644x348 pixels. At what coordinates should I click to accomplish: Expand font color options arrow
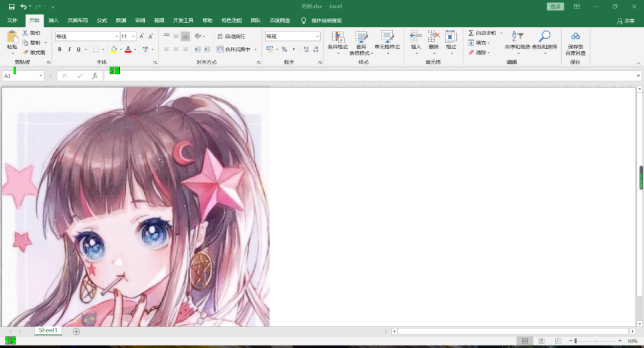click(x=135, y=49)
